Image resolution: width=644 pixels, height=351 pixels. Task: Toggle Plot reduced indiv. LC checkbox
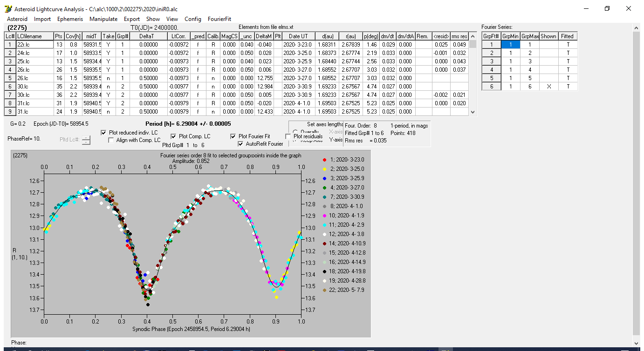[x=104, y=133]
